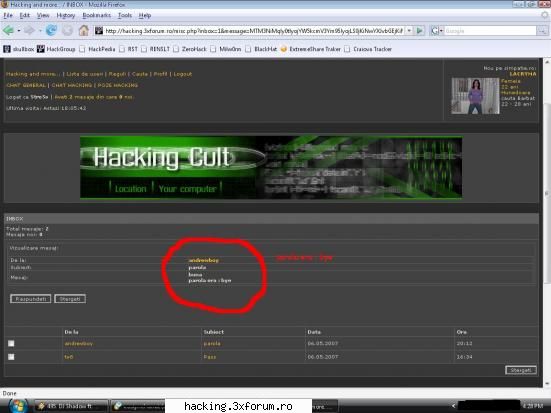Click the Stergeti button below the message list
The height and width of the screenshot is (413, 551).
point(521,370)
